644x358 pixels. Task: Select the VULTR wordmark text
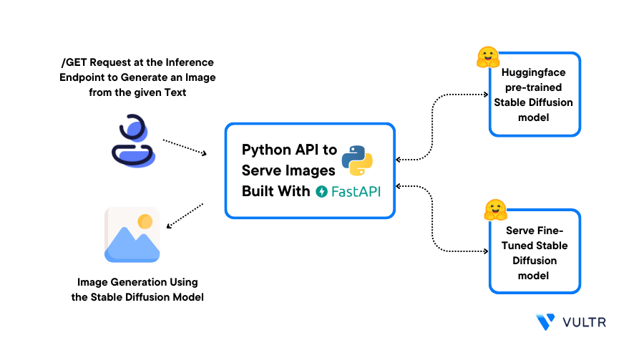point(585,322)
